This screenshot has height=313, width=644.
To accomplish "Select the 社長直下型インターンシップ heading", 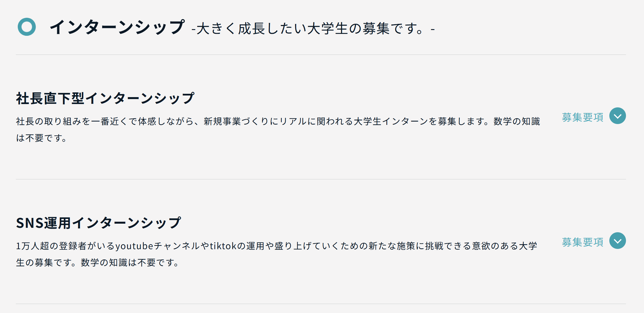I will point(105,98).
